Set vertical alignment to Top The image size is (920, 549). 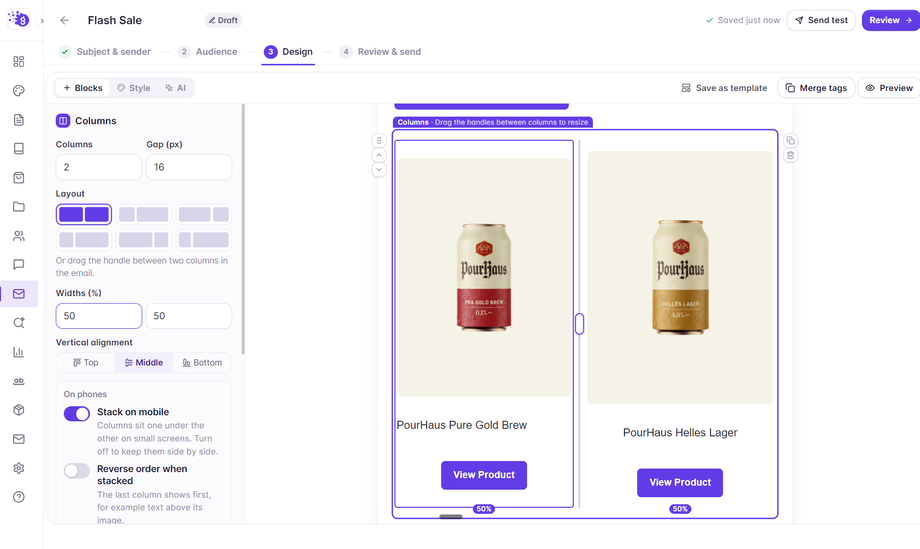pos(86,363)
